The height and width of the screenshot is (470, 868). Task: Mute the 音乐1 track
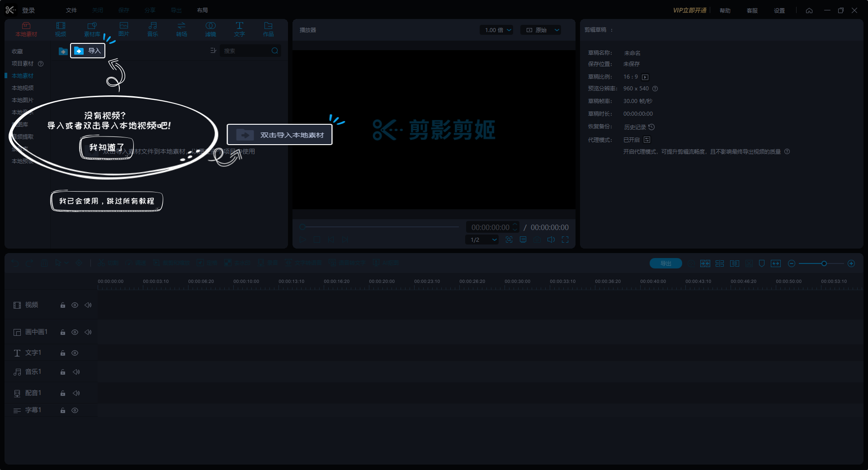point(76,372)
